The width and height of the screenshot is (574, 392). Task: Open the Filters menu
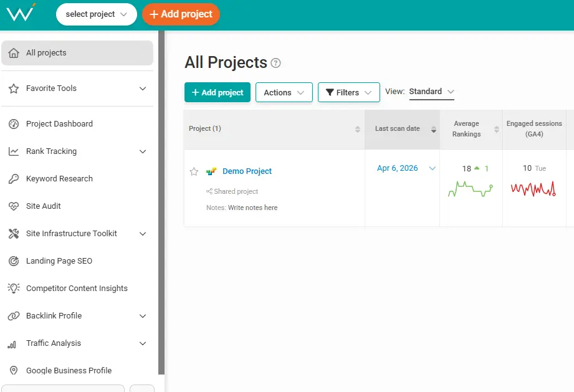pyautogui.click(x=348, y=92)
